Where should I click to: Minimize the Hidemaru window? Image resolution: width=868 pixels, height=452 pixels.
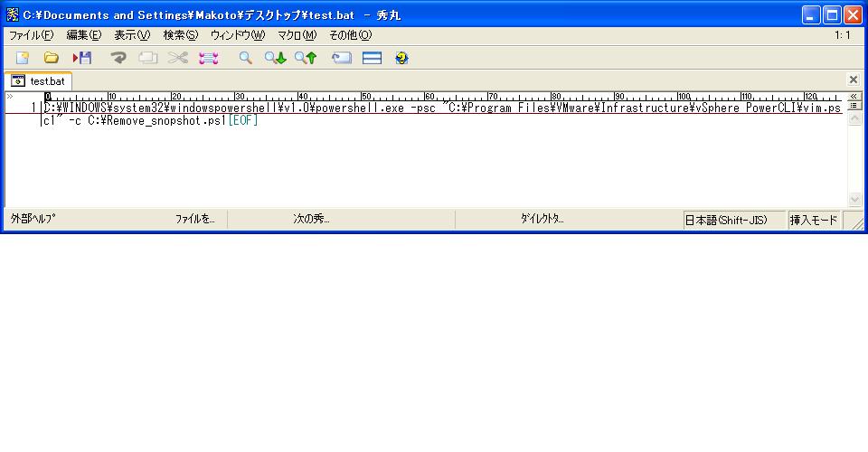tap(810, 15)
